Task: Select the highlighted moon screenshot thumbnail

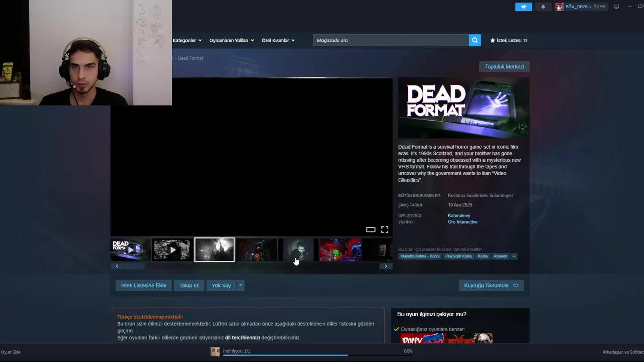Action: pyautogui.click(x=214, y=250)
